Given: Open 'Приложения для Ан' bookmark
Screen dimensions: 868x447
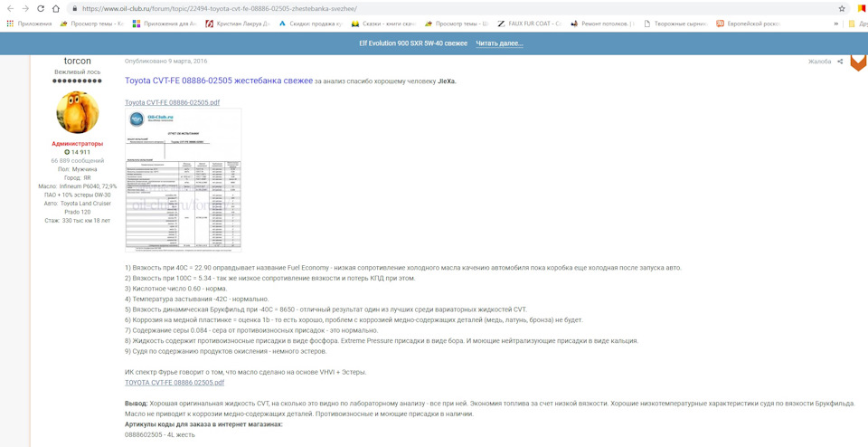Looking at the screenshot, I should coord(165,24).
